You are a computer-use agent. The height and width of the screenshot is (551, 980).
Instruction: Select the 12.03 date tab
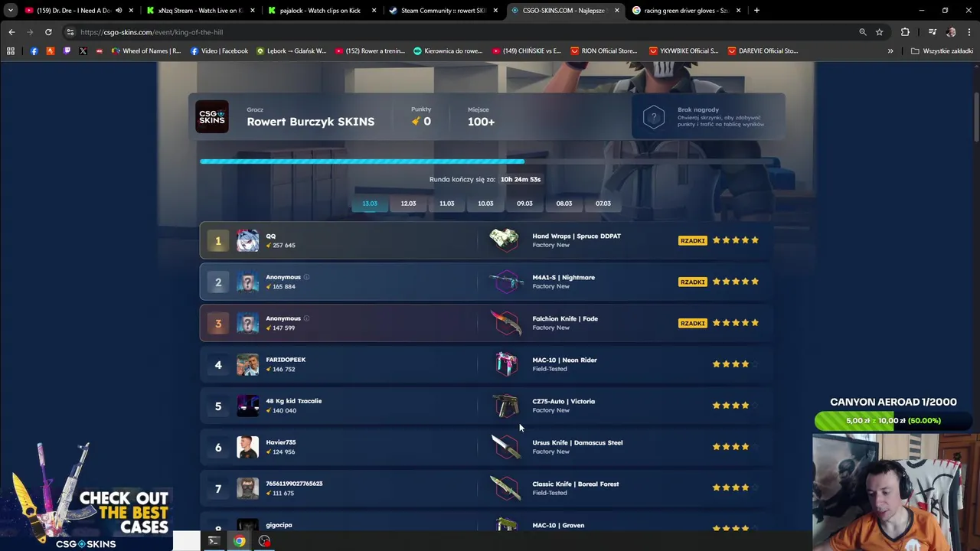click(x=408, y=204)
